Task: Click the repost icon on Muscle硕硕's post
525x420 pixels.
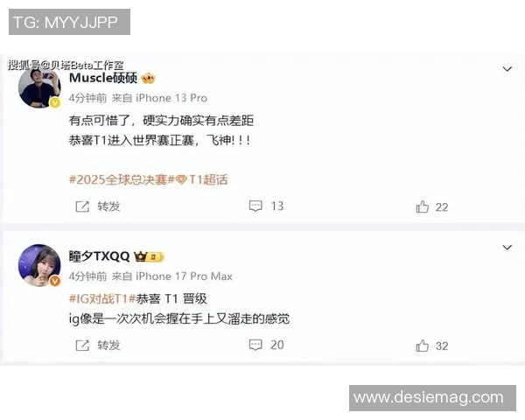Action: pyautogui.click(x=82, y=206)
